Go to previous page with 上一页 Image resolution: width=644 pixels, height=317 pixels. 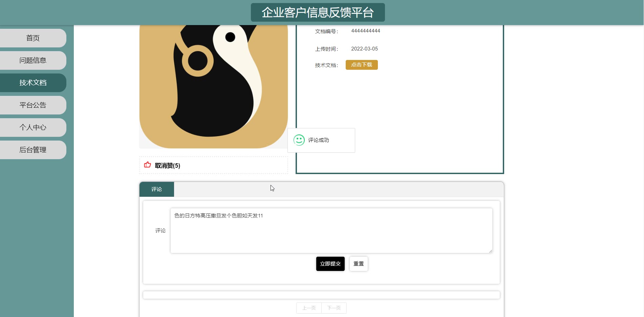(x=309, y=308)
